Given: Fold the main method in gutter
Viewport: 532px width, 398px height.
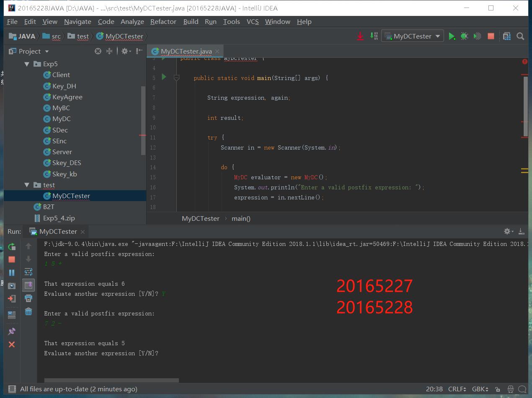Looking at the screenshot, I should click(x=176, y=78).
